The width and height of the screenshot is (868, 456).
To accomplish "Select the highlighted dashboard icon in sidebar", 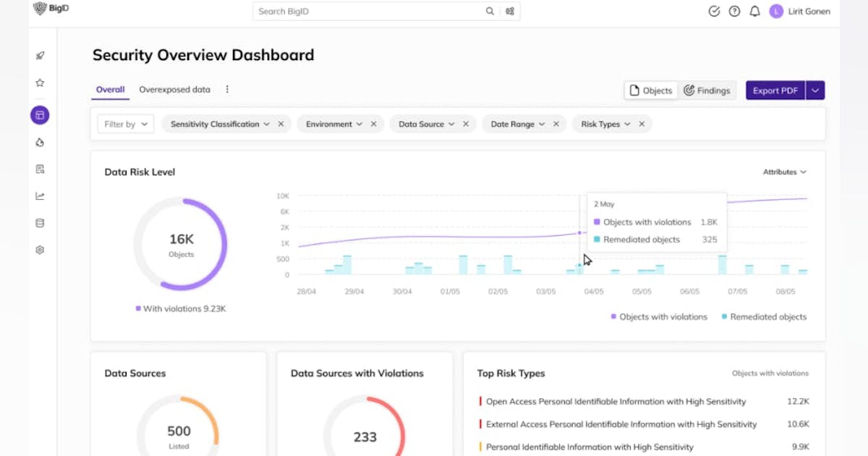I will [x=40, y=114].
